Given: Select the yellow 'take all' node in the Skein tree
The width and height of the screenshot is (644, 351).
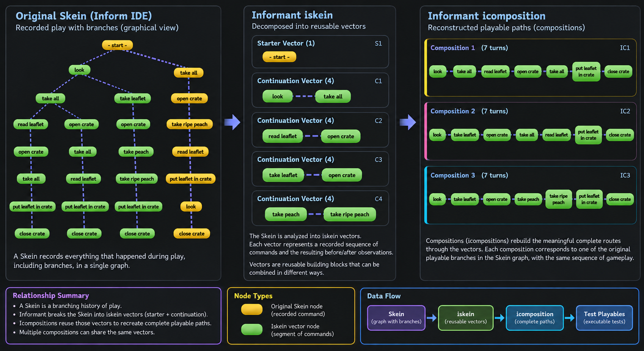Looking at the screenshot, I should coord(188,73).
